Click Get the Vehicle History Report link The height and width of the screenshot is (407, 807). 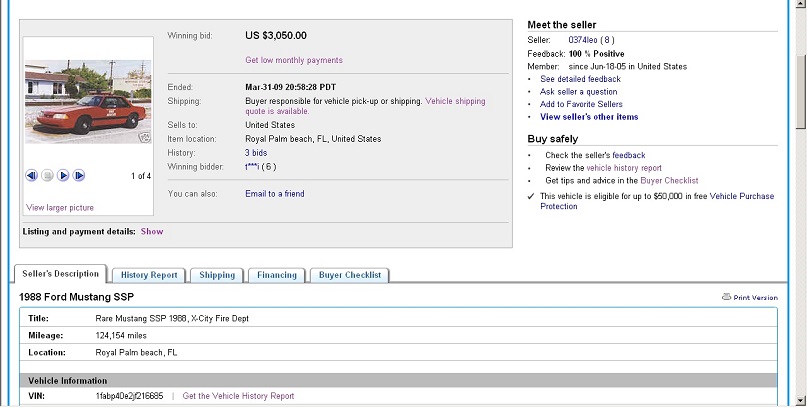pyautogui.click(x=238, y=396)
